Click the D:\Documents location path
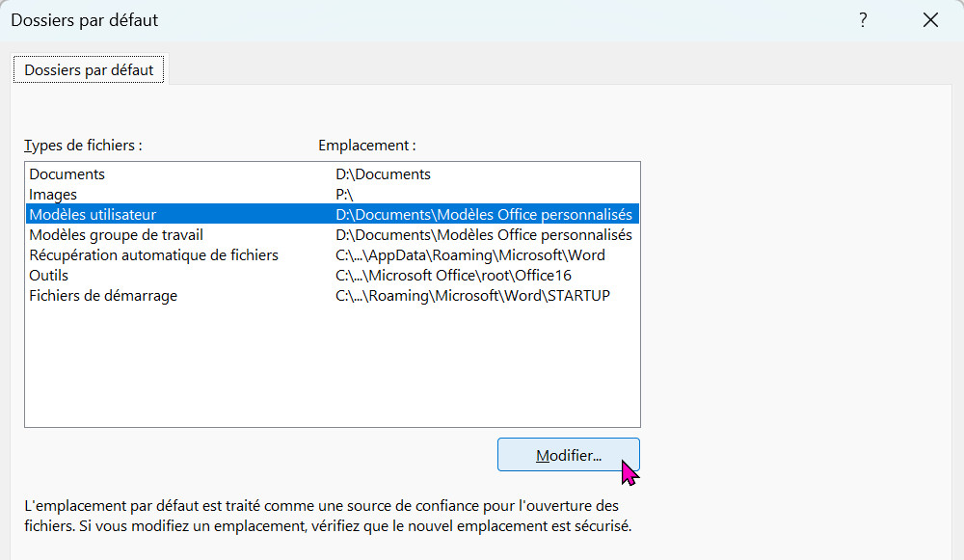The width and height of the screenshot is (964, 560). coord(383,174)
